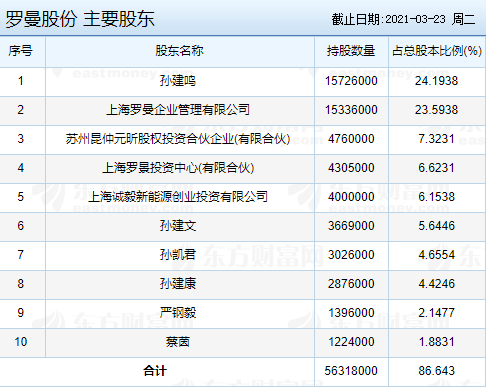Select shareholder 上海诚毅新能源创业投资有限公司

(178, 197)
